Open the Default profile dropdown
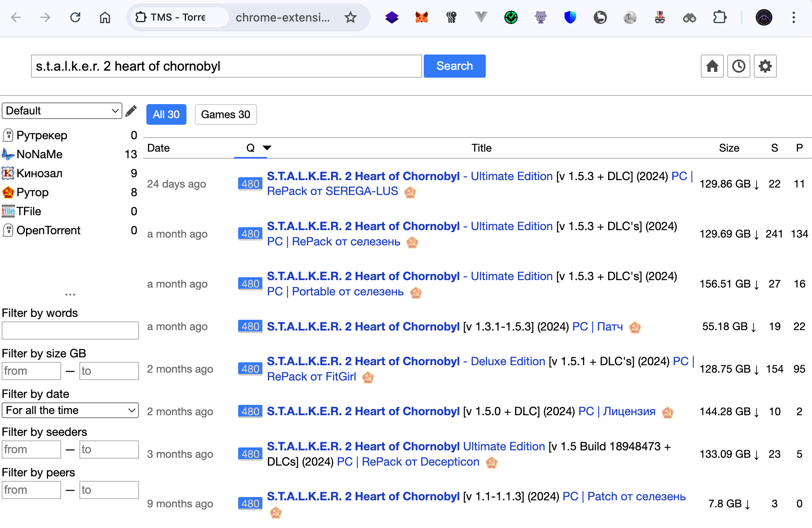 point(62,111)
